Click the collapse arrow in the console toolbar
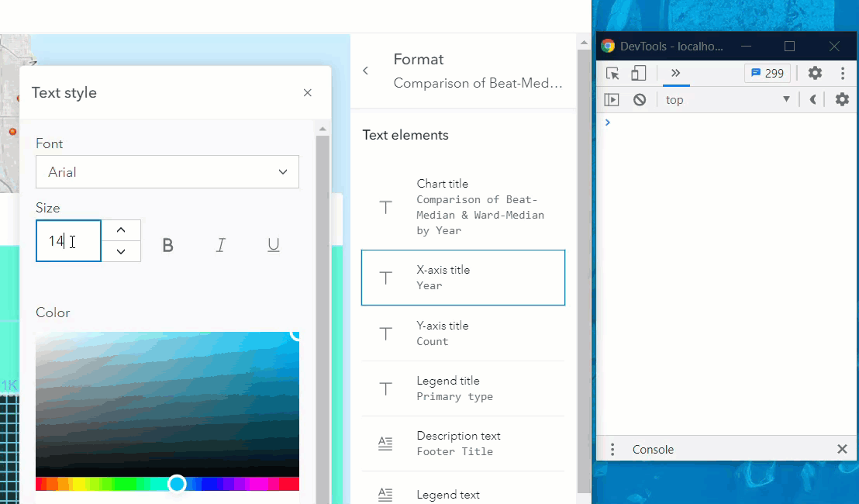859x504 pixels. 813,99
